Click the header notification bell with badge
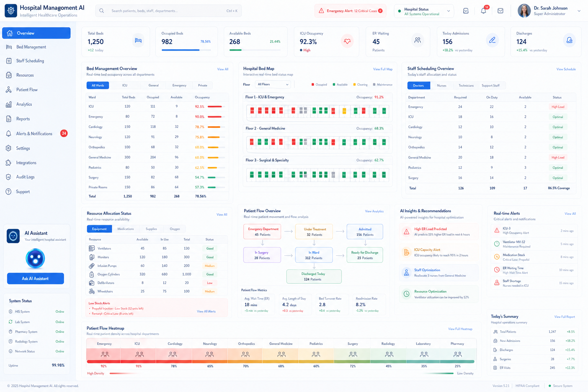The width and height of the screenshot is (588, 392). point(483,11)
